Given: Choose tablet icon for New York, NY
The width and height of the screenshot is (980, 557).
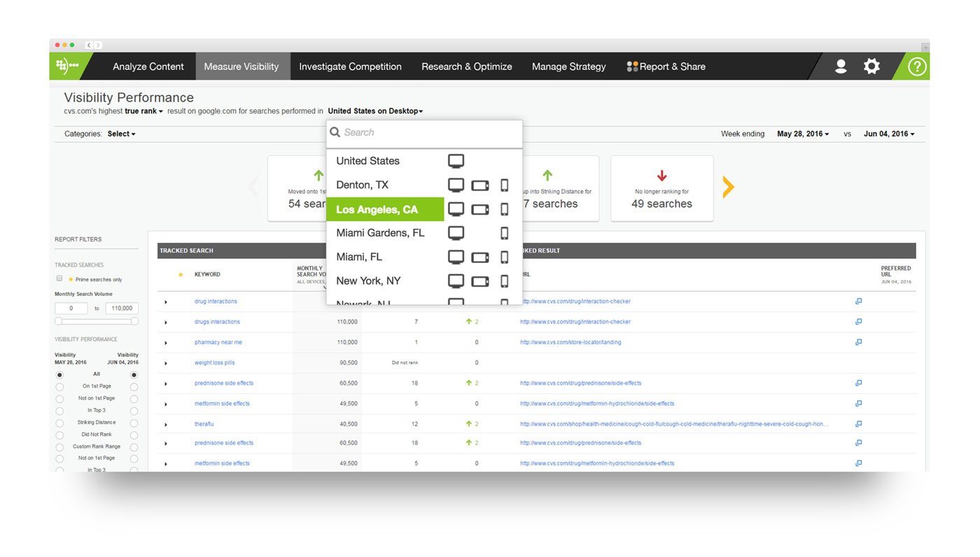Looking at the screenshot, I should click(480, 281).
